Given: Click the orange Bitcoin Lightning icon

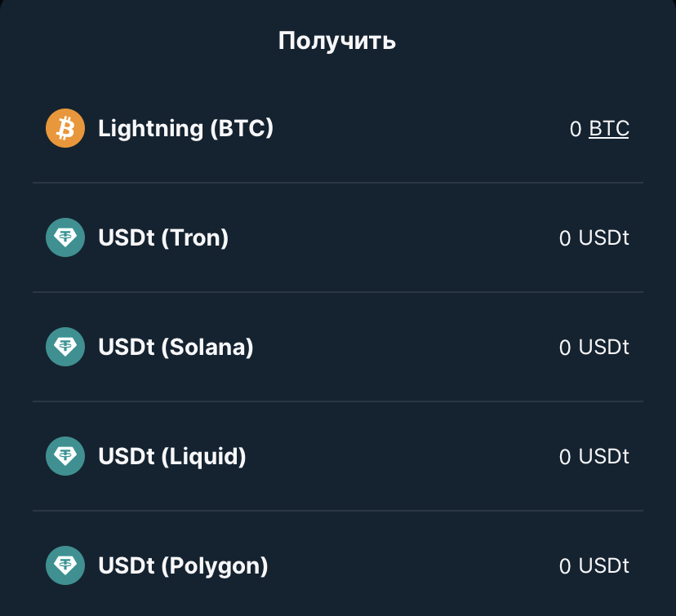Looking at the screenshot, I should 65,128.
